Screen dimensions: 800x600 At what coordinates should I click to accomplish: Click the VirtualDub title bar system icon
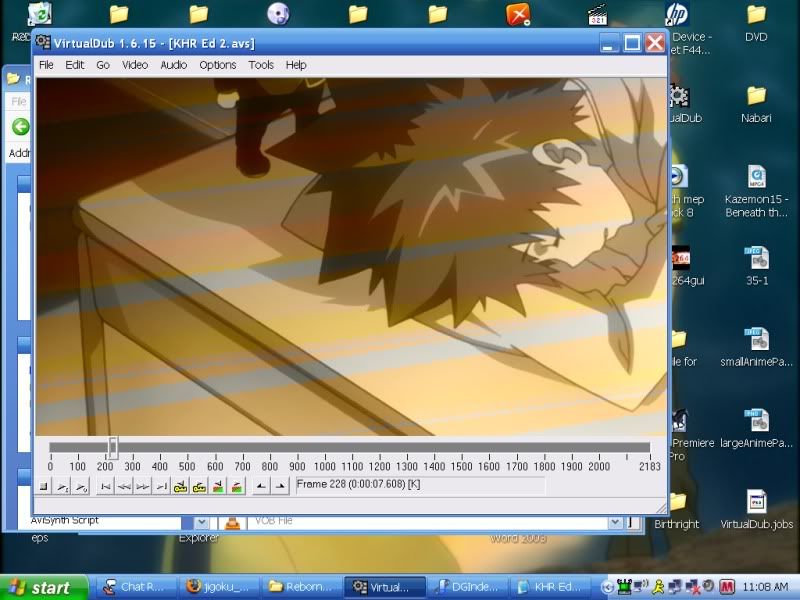[43, 42]
